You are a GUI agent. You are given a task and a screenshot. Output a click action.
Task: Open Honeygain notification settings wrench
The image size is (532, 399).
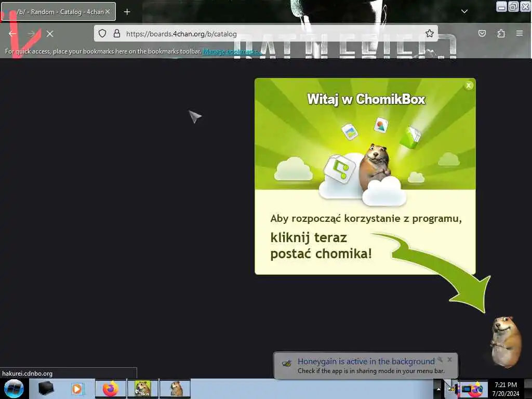(x=440, y=360)
